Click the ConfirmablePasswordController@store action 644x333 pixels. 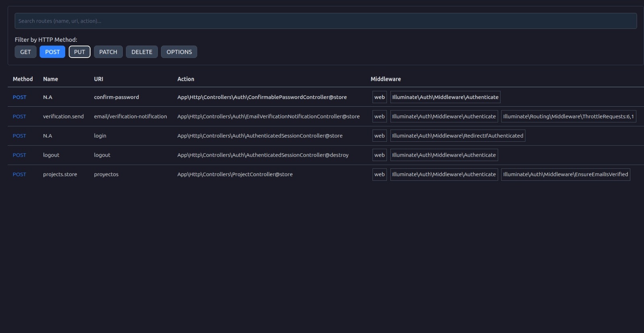click(262, 97)
